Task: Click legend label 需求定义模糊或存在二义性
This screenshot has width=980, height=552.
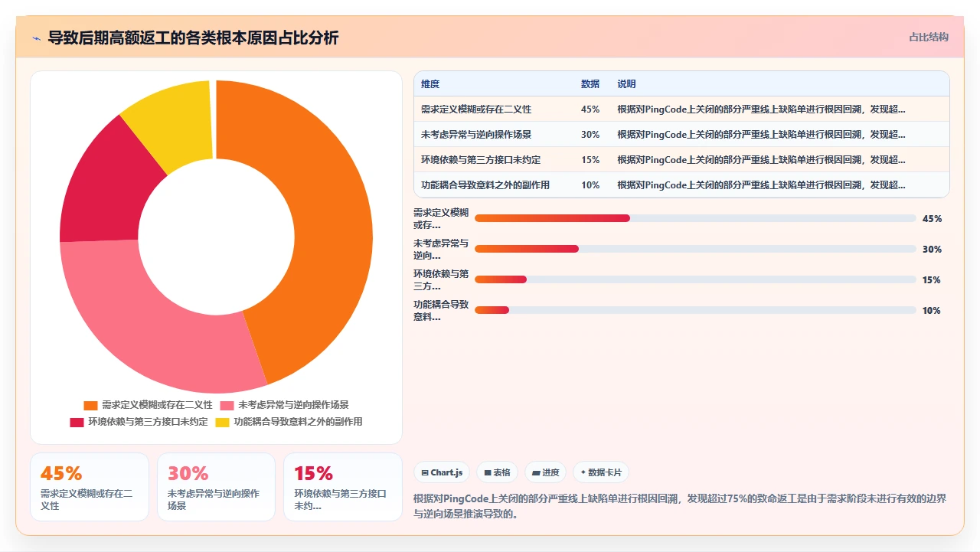Action: (157, 405)
